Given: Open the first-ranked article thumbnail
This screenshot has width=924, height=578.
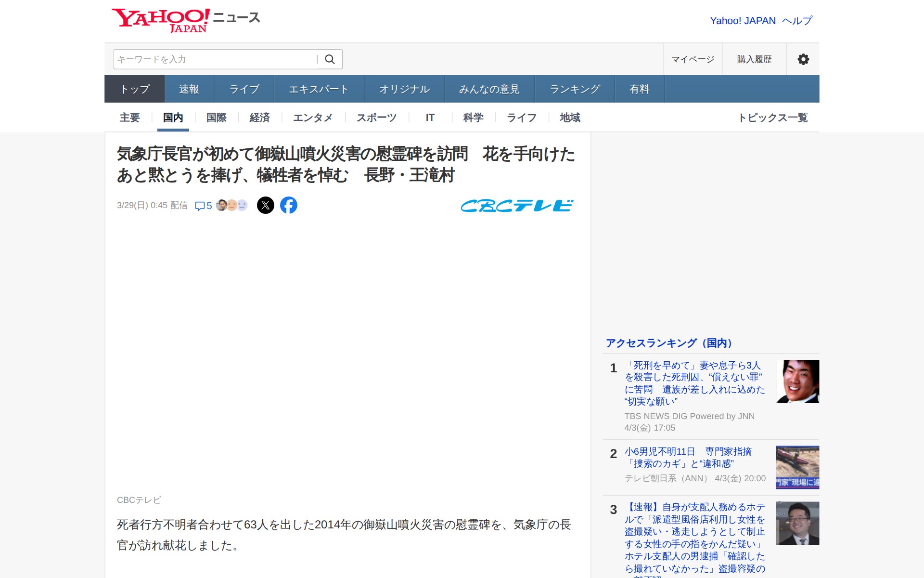Looking at the screenshot, I should point(797,381).
